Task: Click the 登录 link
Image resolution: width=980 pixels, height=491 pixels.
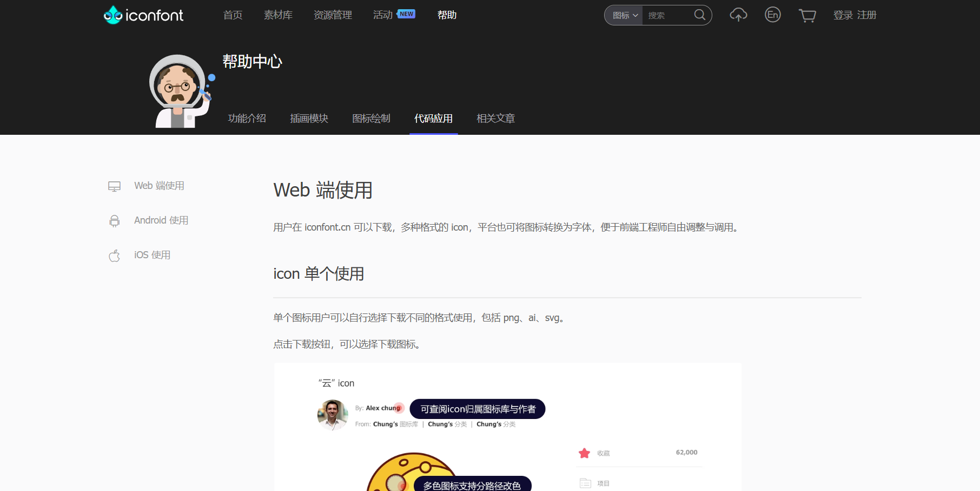Action: pos(843,15)
